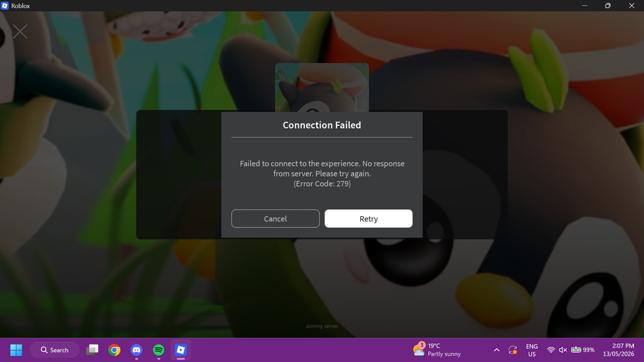Click the Cancel button
644x362 pixels.
click(x=275, y=218)
